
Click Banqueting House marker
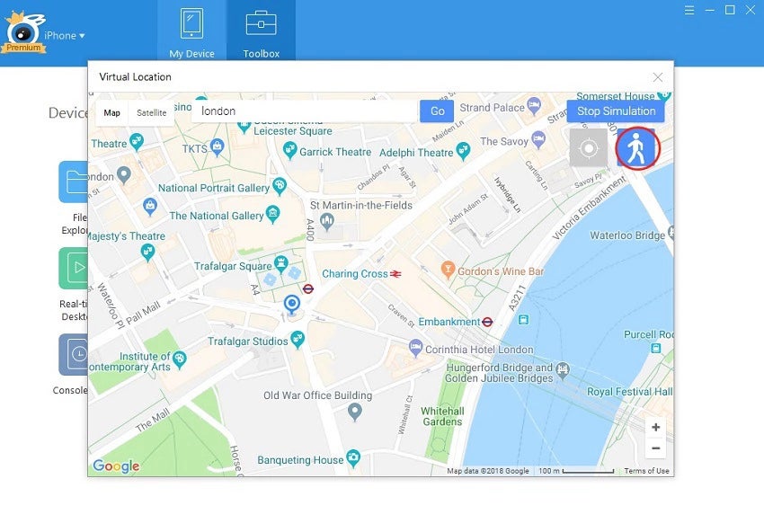[352, 458]
